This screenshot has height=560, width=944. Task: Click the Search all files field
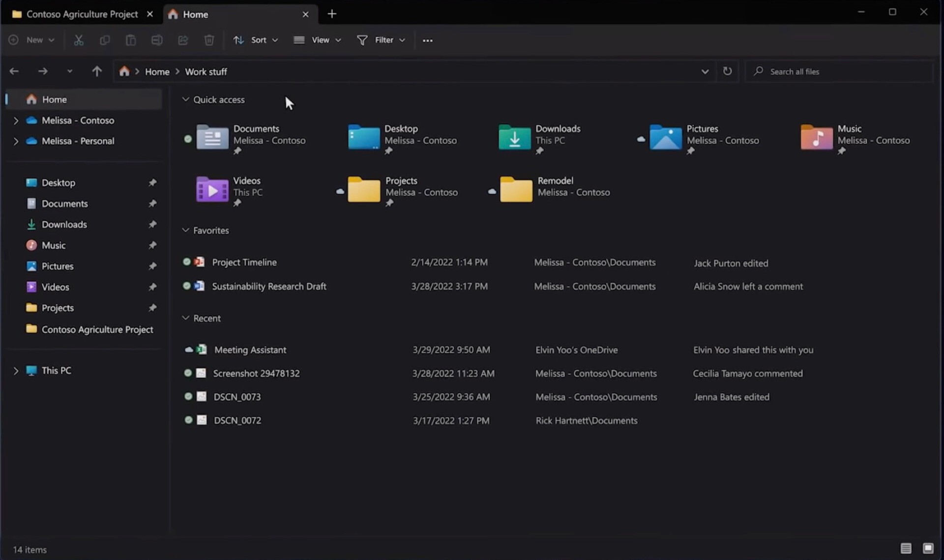tap(838, 72)
